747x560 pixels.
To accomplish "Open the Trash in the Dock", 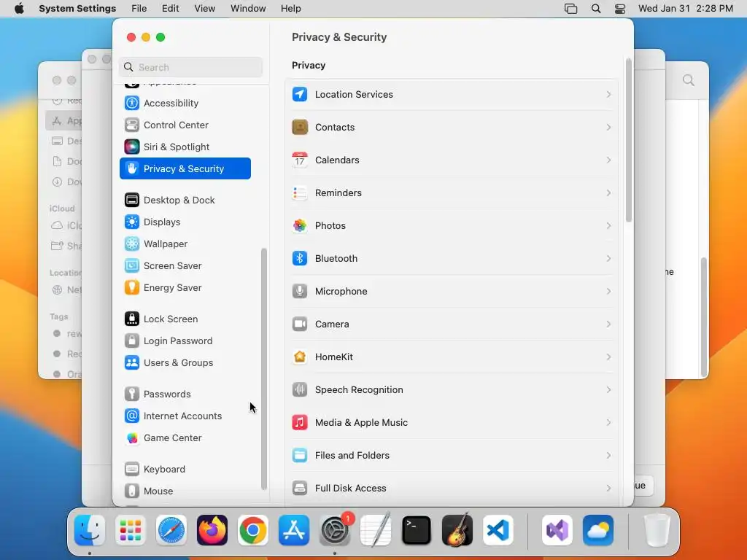I will tap(657, 530).
